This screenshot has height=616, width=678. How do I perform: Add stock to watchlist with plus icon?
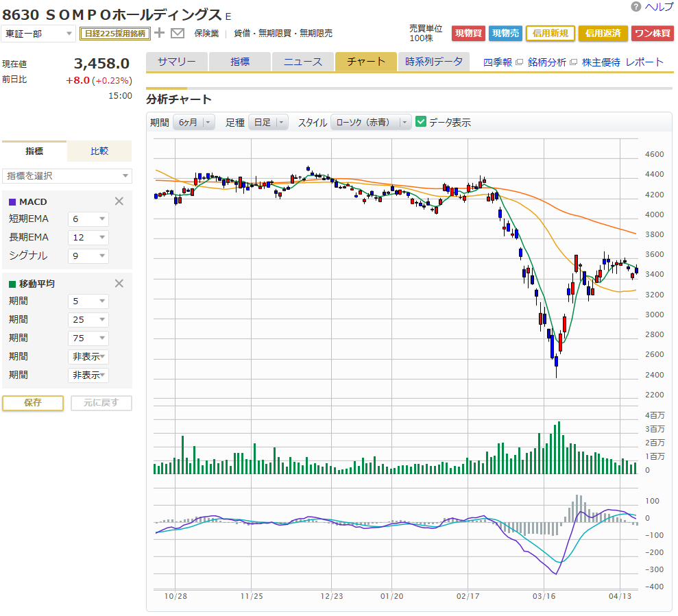point(160,33)
